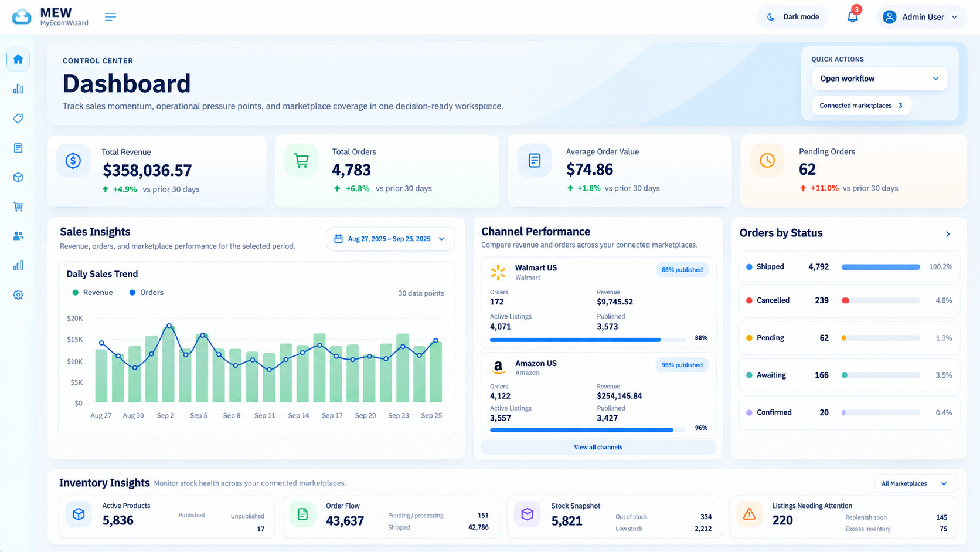
Task: Click Walmart revenue $9,745.52
Action: (x=615, y=302)
